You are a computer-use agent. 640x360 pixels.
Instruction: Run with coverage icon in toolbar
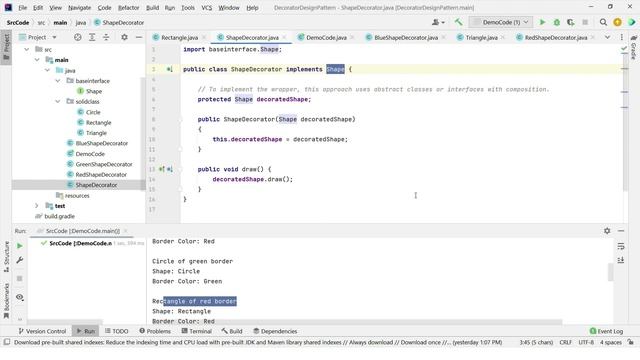(x=571, y=22)
